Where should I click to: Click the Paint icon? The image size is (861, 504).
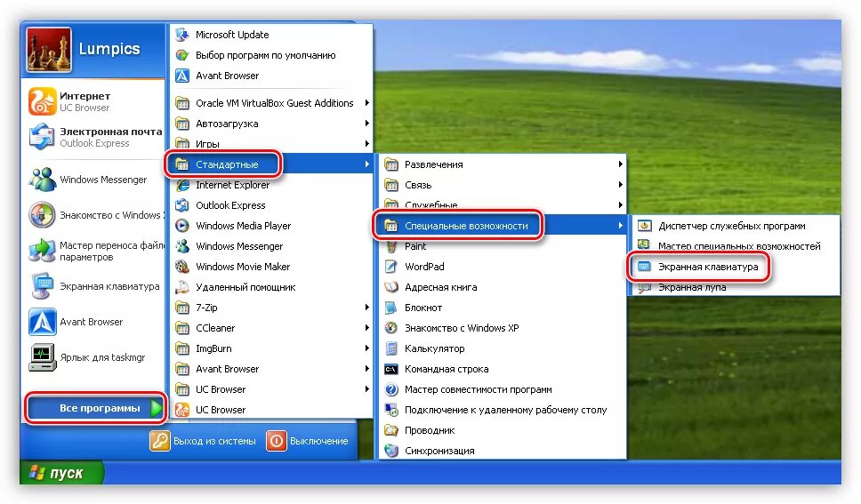coord(391,246)
